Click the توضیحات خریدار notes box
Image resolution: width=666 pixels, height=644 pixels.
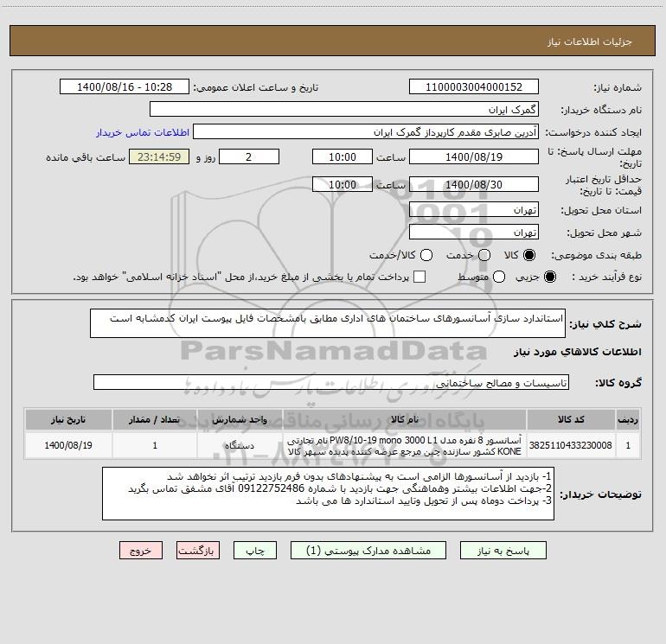(328, 494)
